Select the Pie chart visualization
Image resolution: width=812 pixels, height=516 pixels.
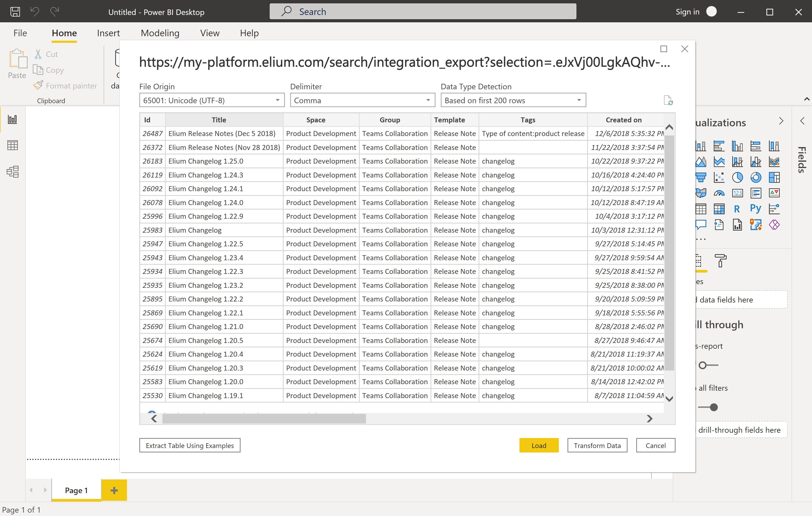click(x=737, y=177)
